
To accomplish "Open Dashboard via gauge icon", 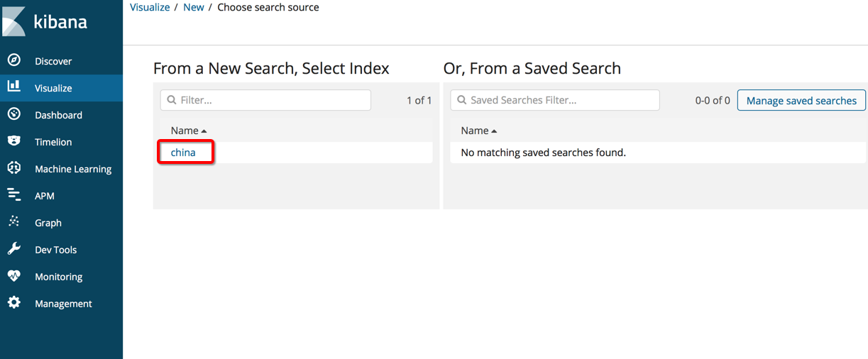I will click(14, 114).
